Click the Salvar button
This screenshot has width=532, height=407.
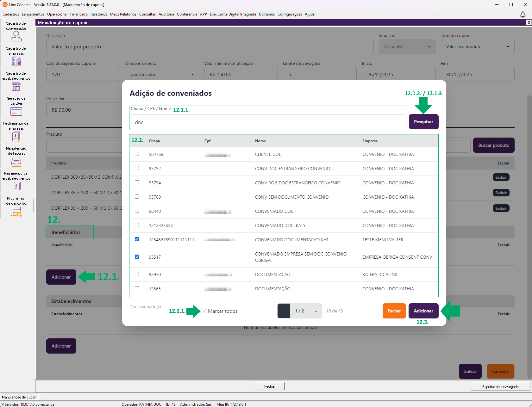tap(470, 371)
